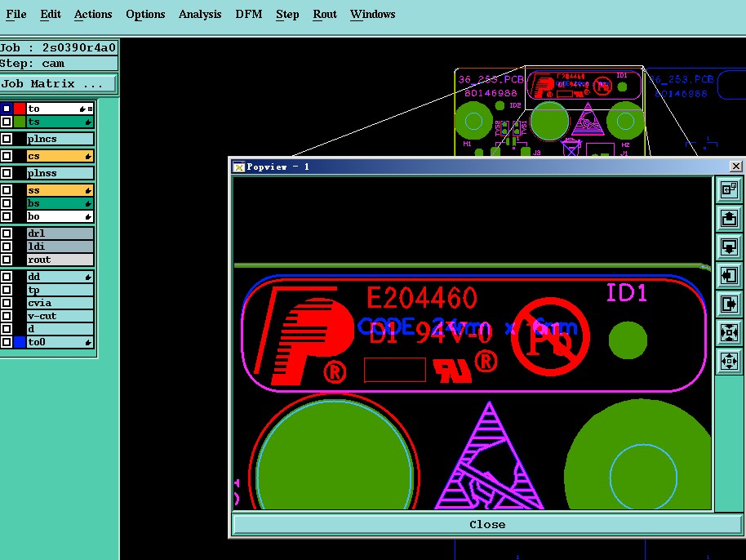Click the Job Matrix ... button
The height and width of the screenshot is (560, 746).
(58, 84)
